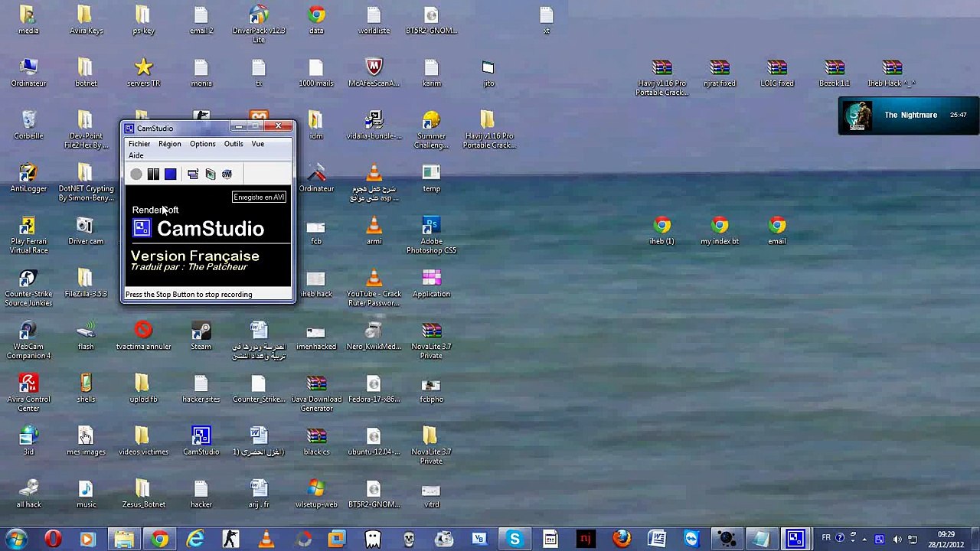The image size is (980, 551).
Task: Open the Outils menu
Action: point(234,144)
